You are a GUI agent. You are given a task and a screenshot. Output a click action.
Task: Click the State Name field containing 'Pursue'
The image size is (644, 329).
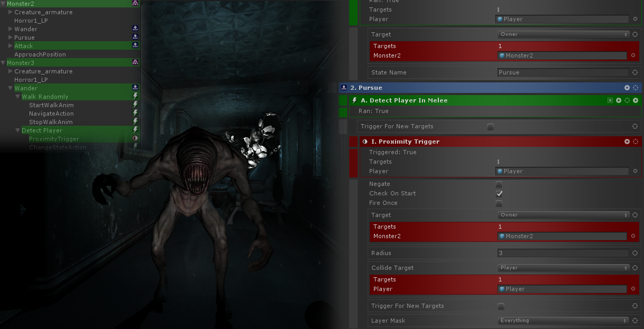563,72
